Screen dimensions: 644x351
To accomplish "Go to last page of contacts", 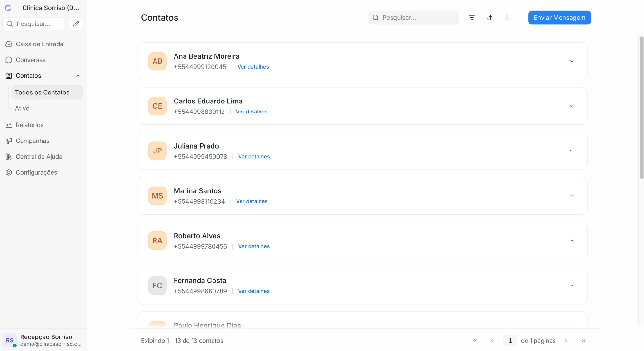I will click(583, 341).
